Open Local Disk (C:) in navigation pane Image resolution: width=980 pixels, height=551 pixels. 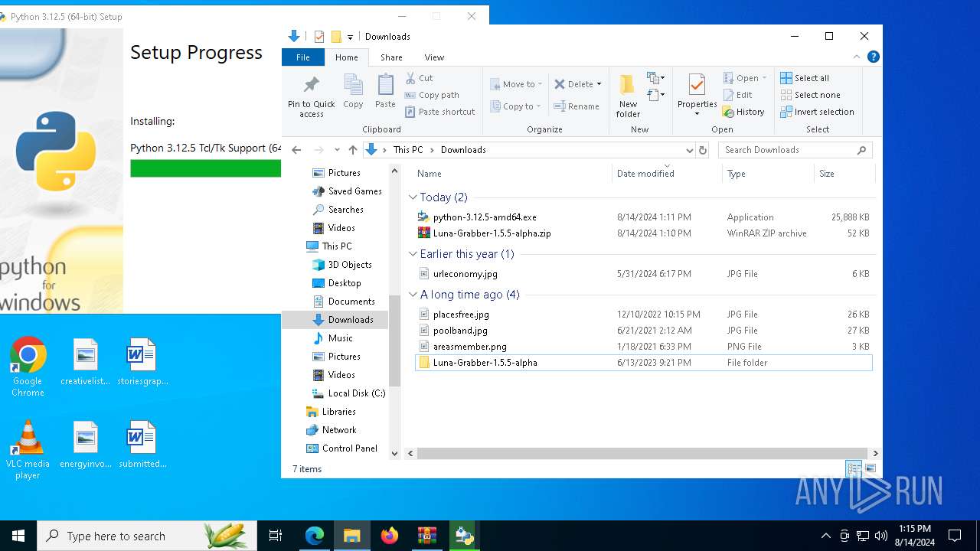(x=357, y=393)
